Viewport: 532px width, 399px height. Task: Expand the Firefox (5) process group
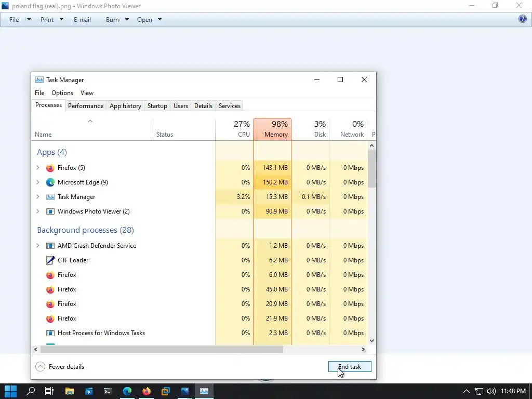click(x=37, y=168)
